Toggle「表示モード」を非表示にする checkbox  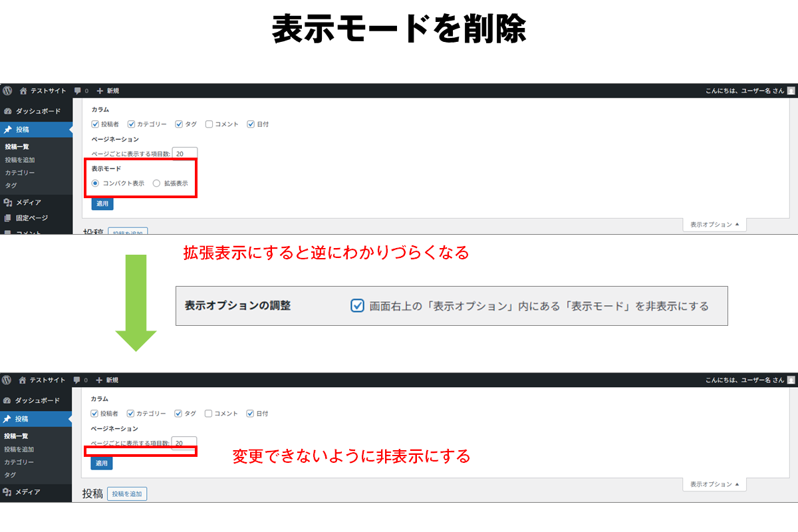[357, 306]
